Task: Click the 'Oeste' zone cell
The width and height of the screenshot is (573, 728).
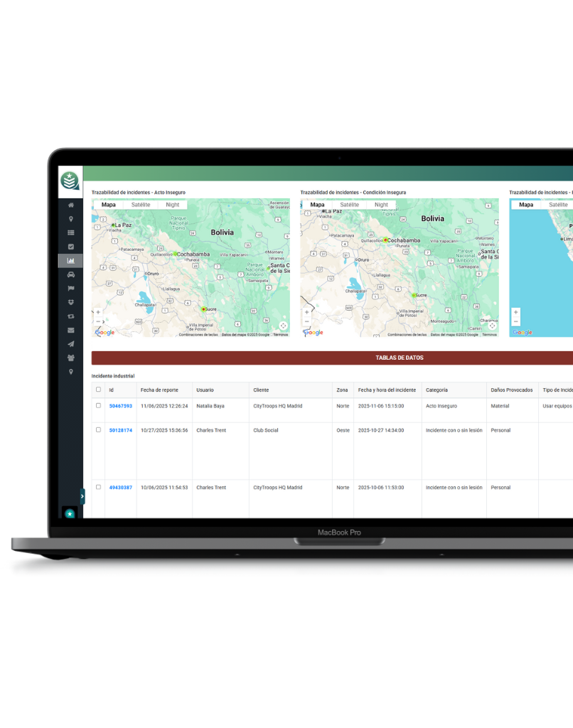Action: [343, 430]
